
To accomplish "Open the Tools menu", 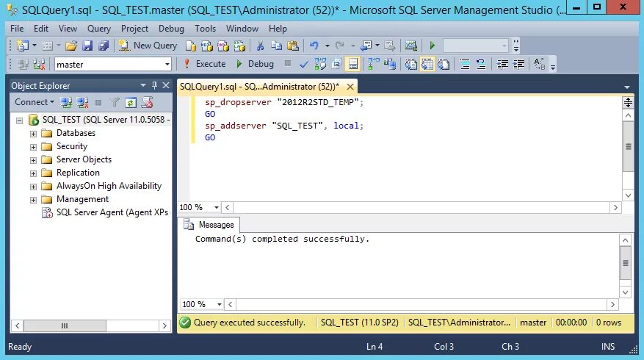I will (205, 29).
